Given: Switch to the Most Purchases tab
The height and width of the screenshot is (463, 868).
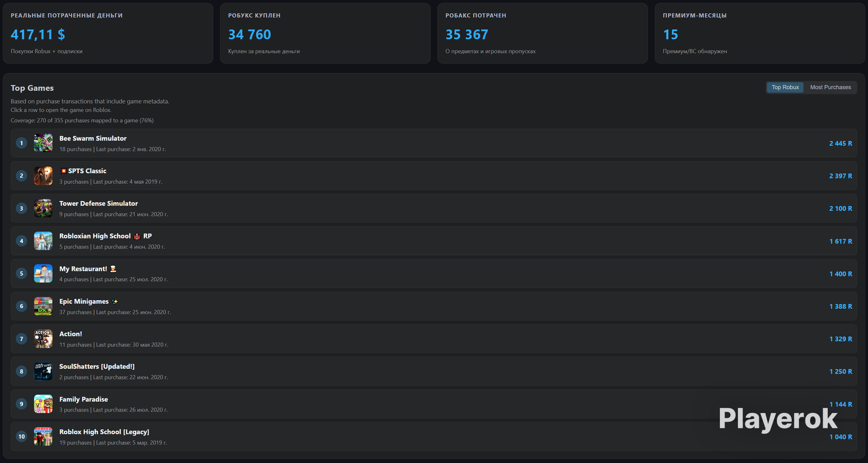Looking at the screenshot, I should click(x=830, y=87).
